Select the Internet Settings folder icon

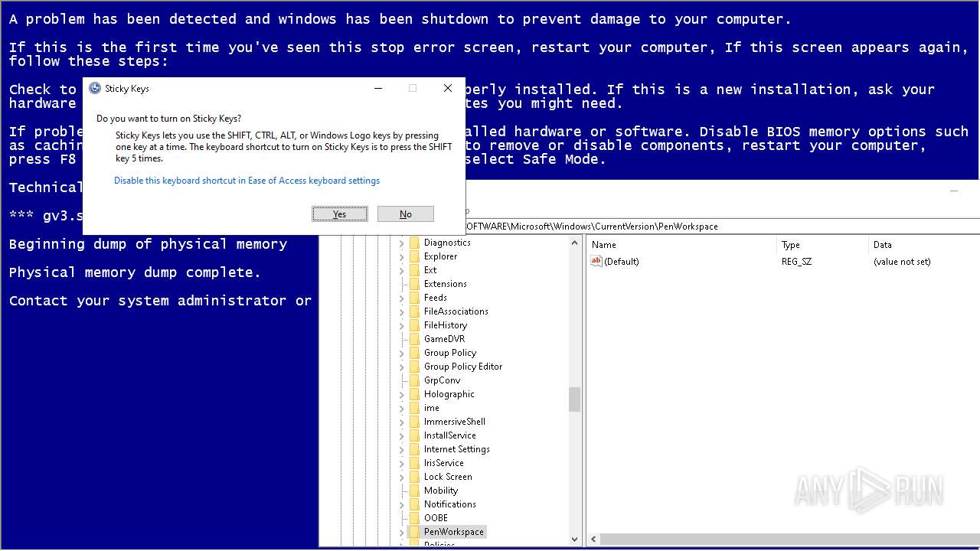point(414,449)
